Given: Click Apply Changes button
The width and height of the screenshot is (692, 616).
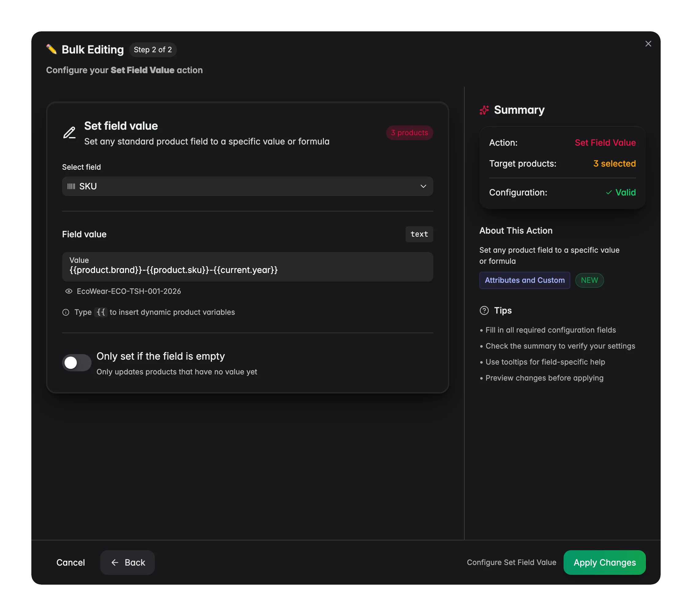Looking at the screenshot, I should (605, 563).
